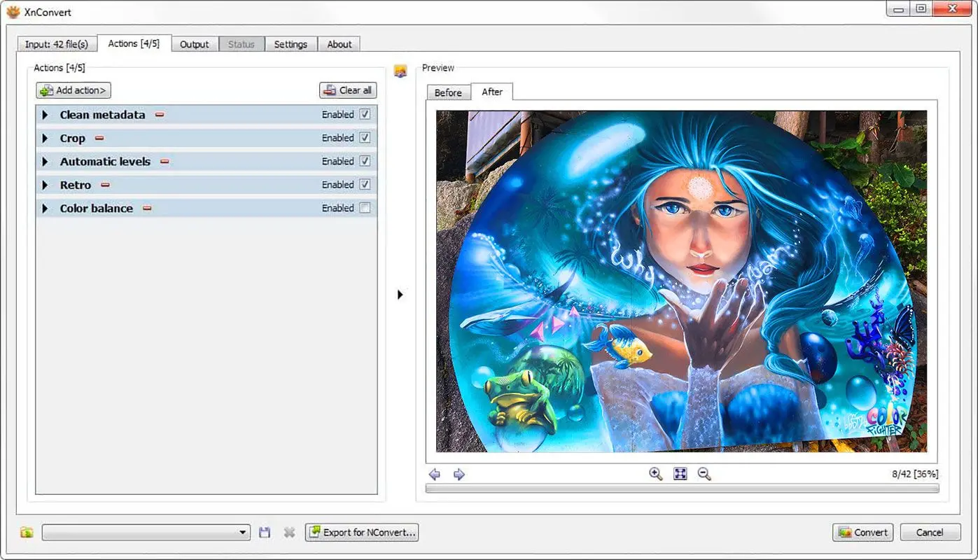Switch to the Output tab
The image size is (978, 560).
(x=194, y=44)
